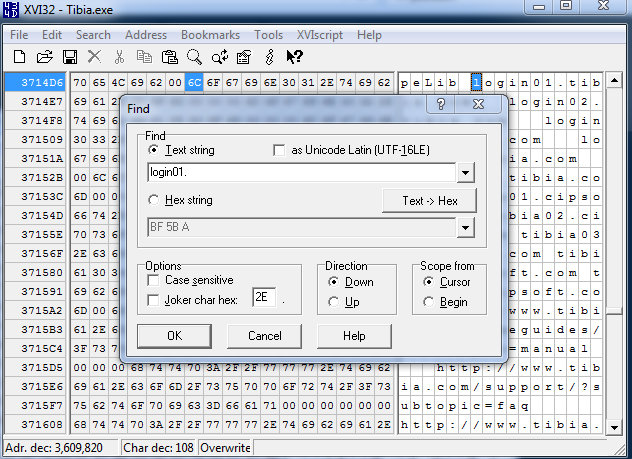This screenshot has width=632, height=459.
Task: Click the Text -> Hex button
Action: click(x=430, y=201)
